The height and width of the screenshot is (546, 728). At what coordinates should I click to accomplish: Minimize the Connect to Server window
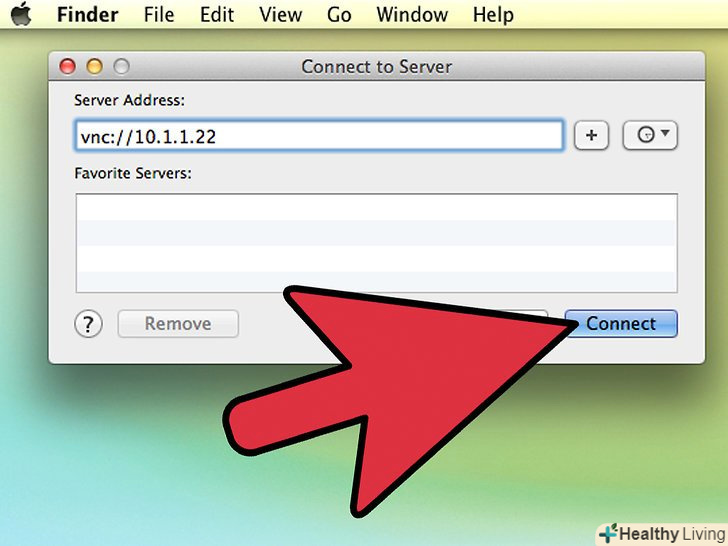point(95,66)
